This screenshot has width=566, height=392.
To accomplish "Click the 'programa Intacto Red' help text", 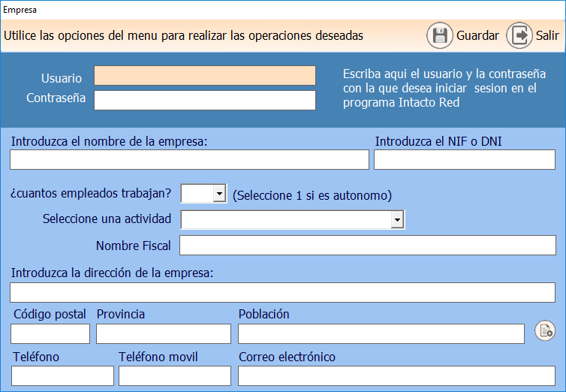I will click(401, 103).
